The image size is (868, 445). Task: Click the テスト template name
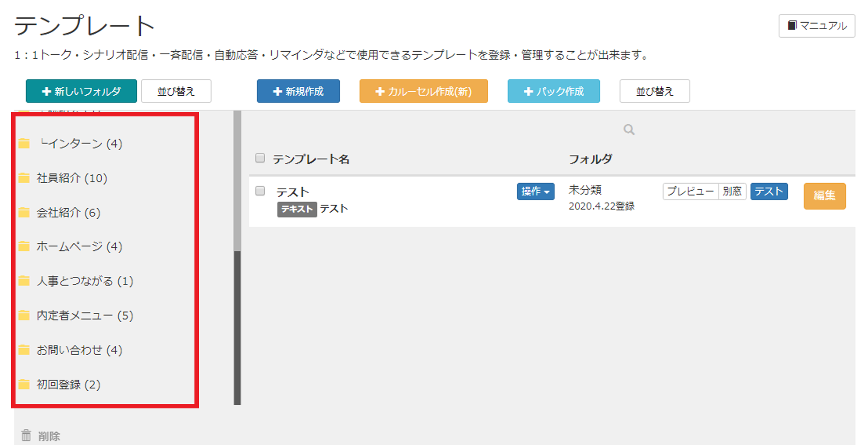pos(293,192)
